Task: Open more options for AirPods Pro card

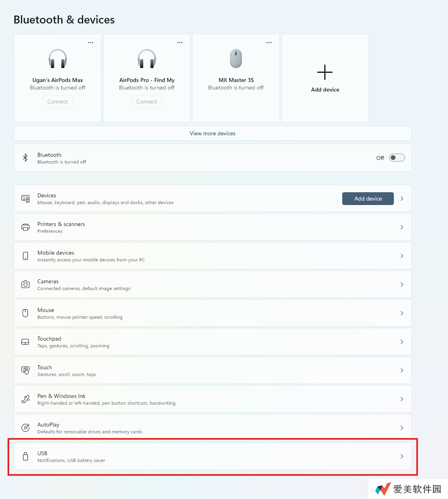Action: [x=180, y=43]
